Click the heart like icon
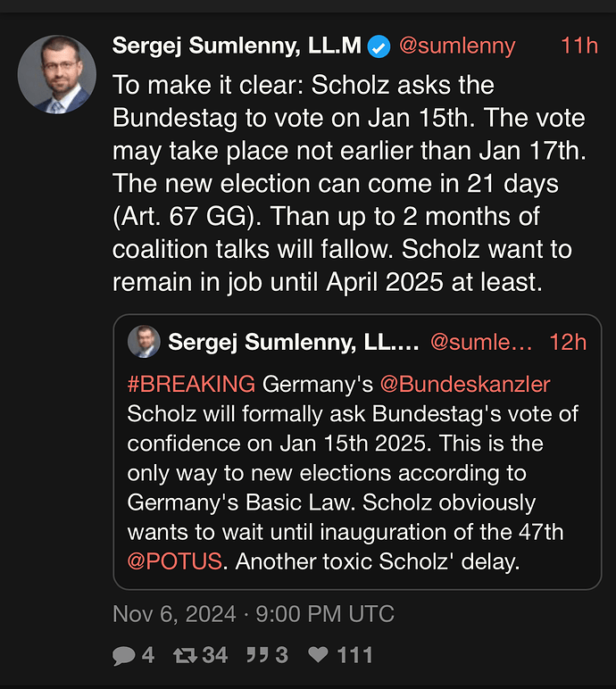This screenshot has height=689, width=616. tap(318, 655)
